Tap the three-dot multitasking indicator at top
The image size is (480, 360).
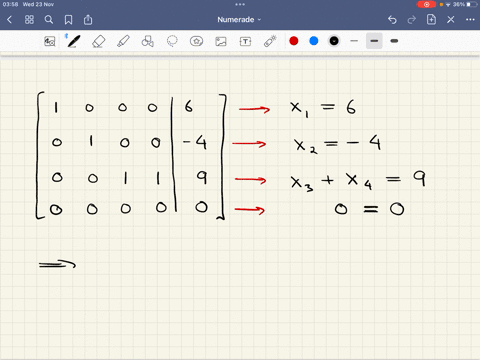click(x=240, y=4)
